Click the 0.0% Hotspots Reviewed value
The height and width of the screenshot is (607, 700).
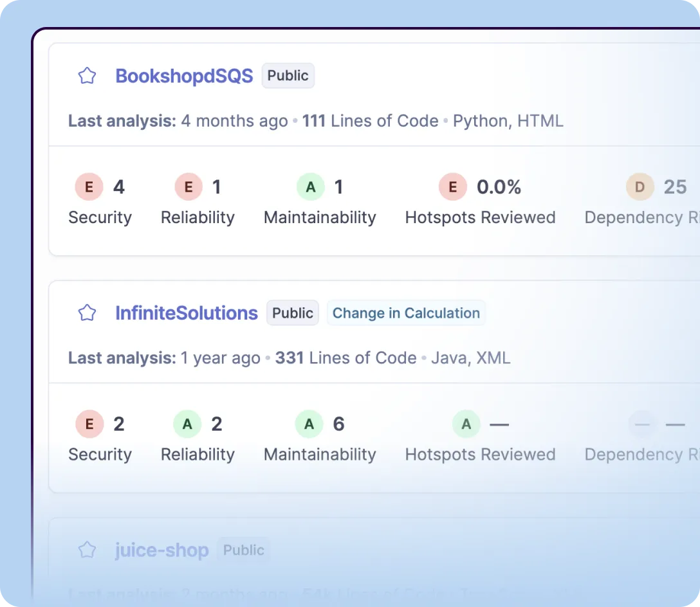[499, 187]
